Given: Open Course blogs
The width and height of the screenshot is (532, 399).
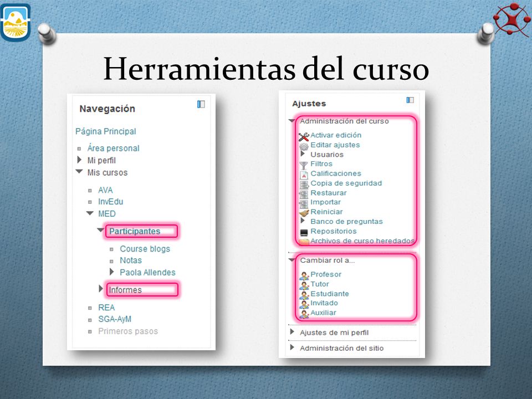Looking at the screenshot, I should (145, 249).
